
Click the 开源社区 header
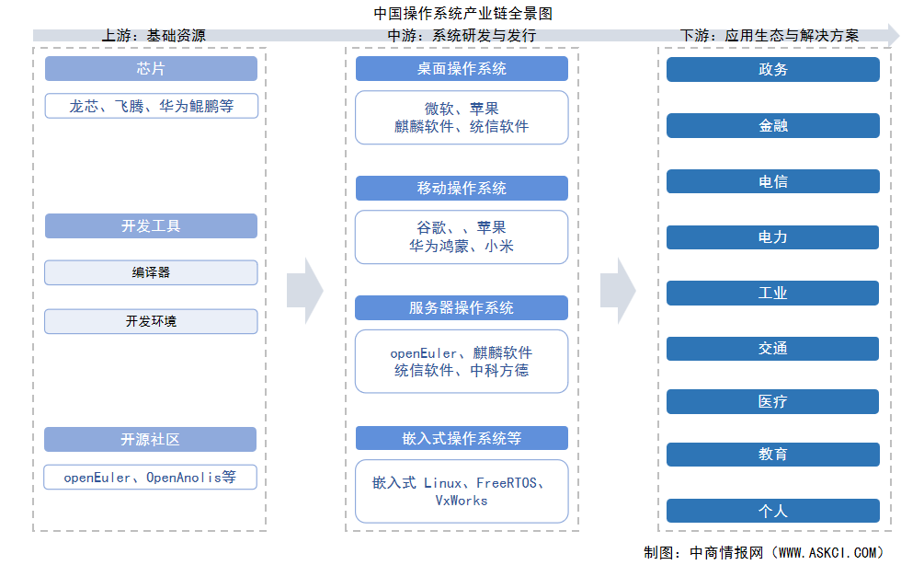tap(150, 439)
